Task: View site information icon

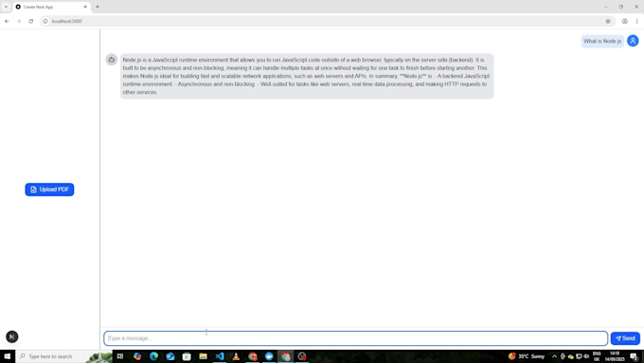Action: coord(45,21)
